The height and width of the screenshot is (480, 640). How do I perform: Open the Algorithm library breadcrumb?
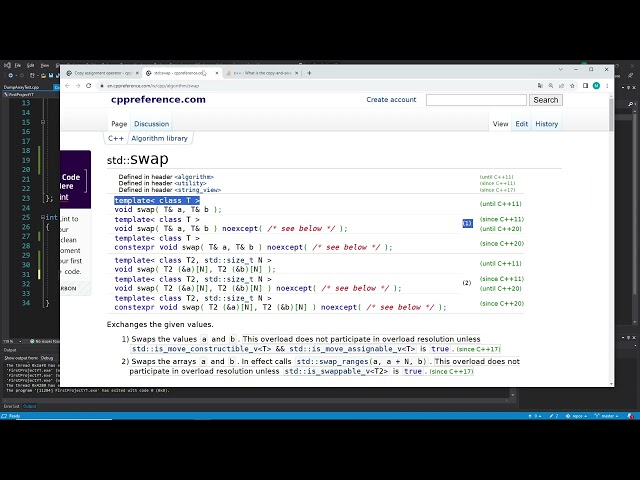point(160,138)
